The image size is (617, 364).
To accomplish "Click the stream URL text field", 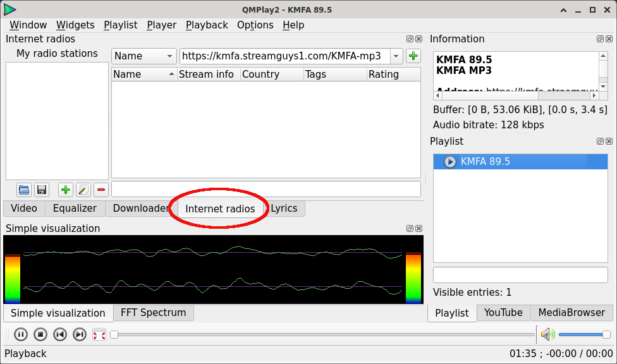I will [x=285, y=56].
